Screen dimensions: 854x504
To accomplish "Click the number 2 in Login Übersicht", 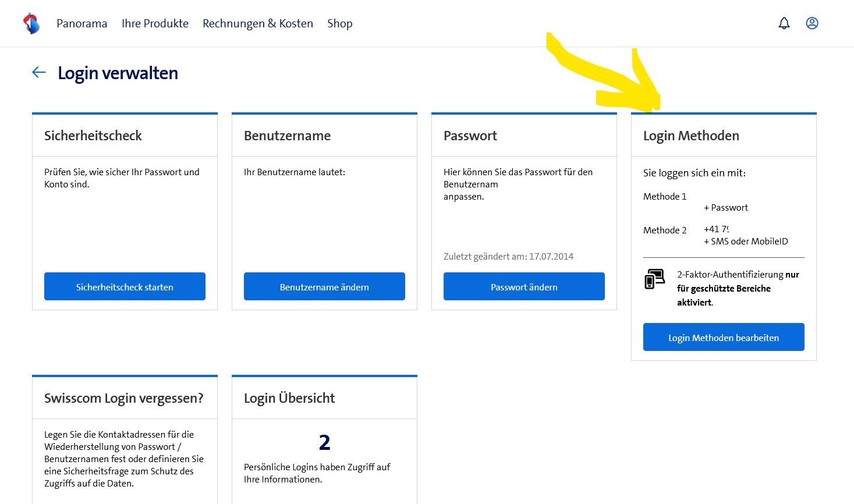I will coord(324,443).
